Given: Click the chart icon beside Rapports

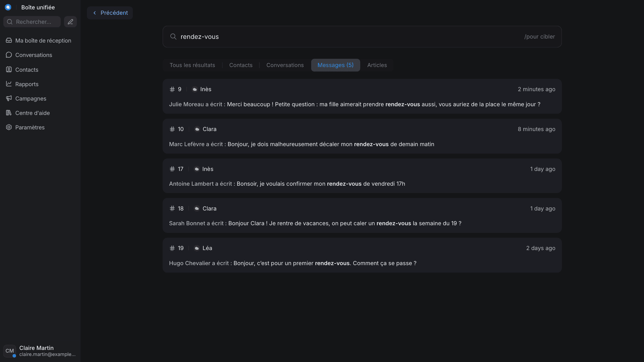Looking at the screenshot, I should (x=9, y=84).
